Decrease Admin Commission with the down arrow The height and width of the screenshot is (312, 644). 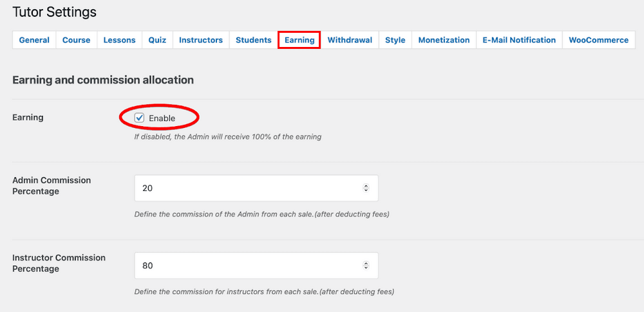click(366, 190)
